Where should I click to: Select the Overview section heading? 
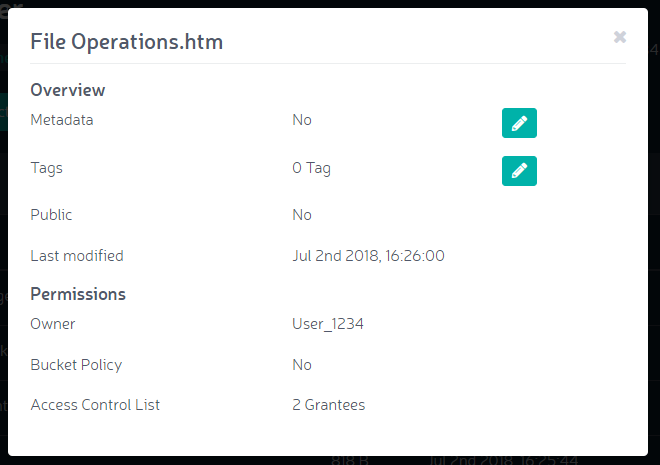tap(68, 90)
